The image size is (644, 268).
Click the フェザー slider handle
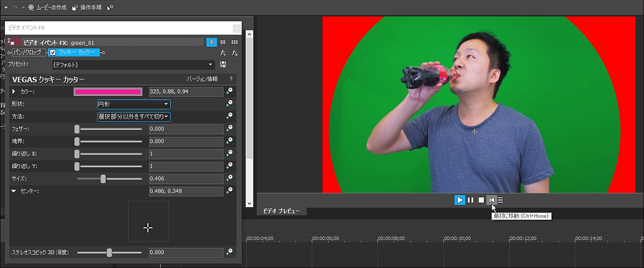click(77, 129)
